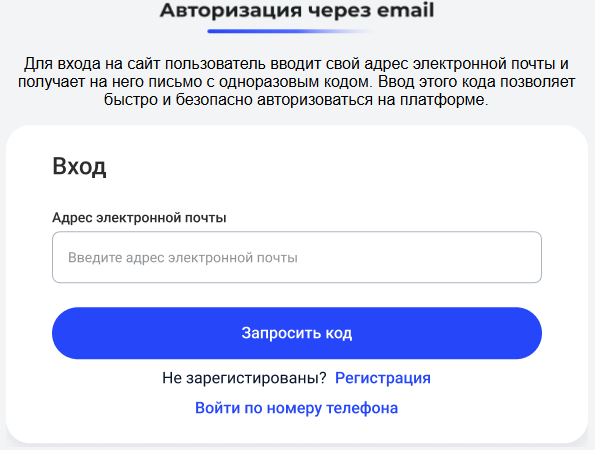Viewport: 595px width, 450px height.
Task: Click the email address input field
Action: tap(297, 257)
